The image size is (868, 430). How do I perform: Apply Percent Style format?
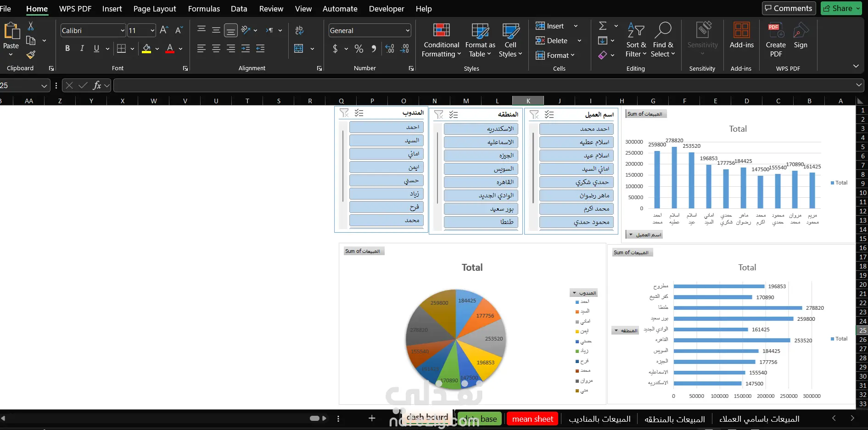(x=359, y=49)
